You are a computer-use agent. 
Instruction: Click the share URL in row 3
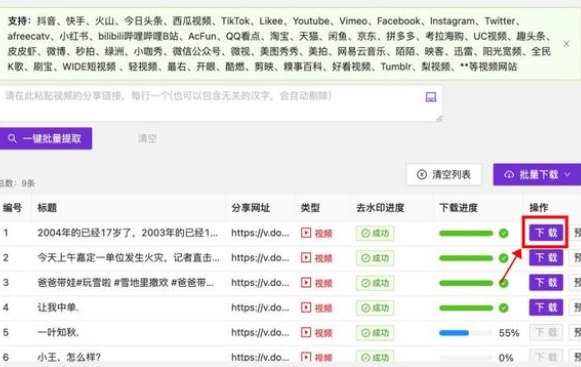pyautogui.click(x=260, y=283)
